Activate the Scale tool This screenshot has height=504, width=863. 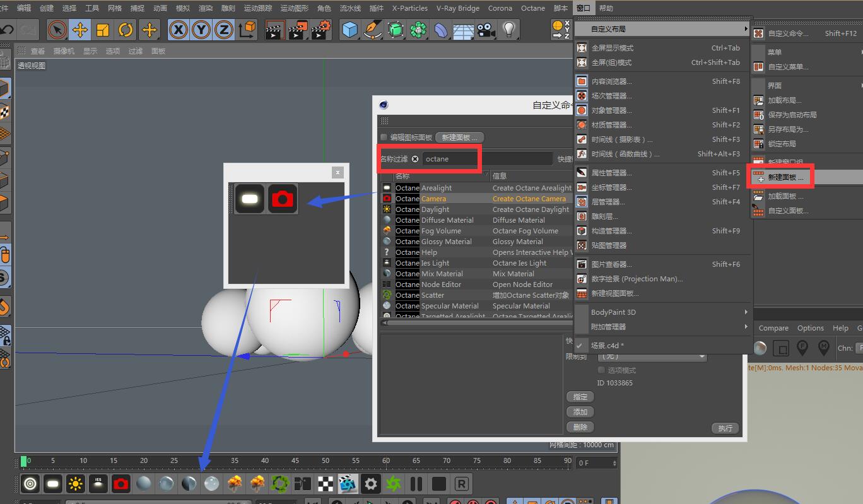tap(103, 30)
